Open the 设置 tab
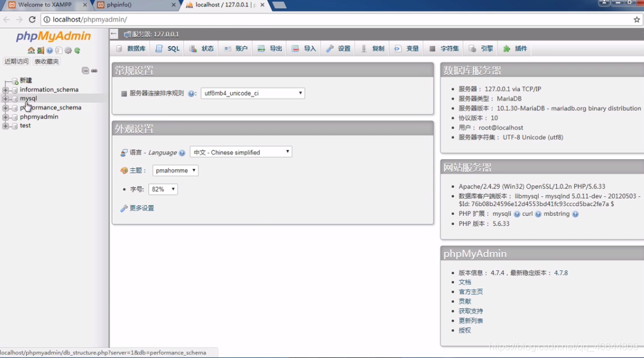 (339, 48)
